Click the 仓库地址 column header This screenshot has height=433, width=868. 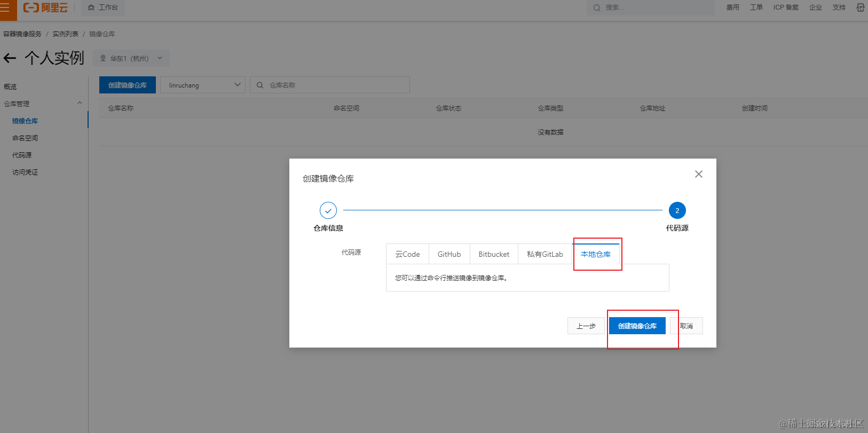pyautogui.click(x=653, y=108)
